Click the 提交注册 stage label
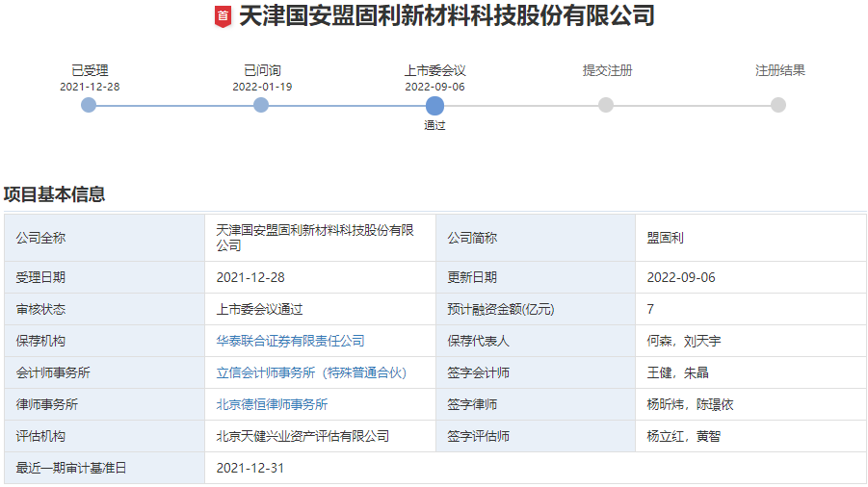 (607, 71)
